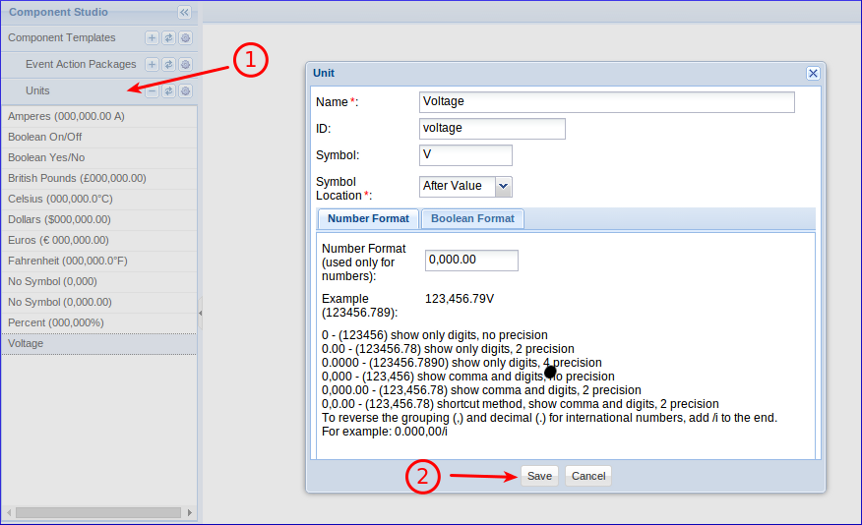Close the Unit dialog with X
This screenshot has width=862, height=525.
pos(813,74)
